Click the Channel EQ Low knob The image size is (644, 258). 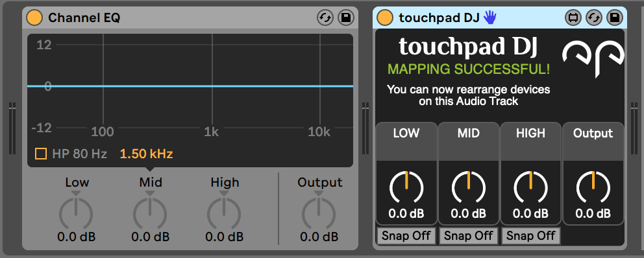click(x=76, y=214)
